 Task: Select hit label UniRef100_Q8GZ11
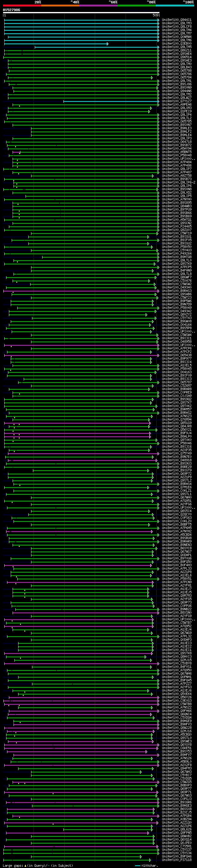176,50
